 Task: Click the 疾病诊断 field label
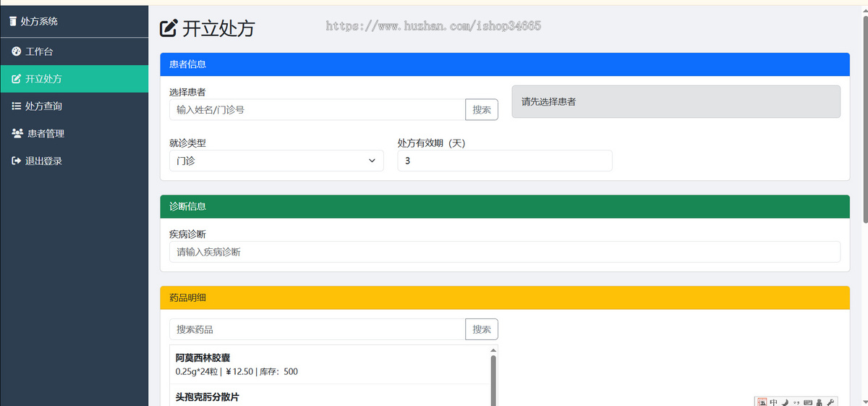[x=187, y=234]
